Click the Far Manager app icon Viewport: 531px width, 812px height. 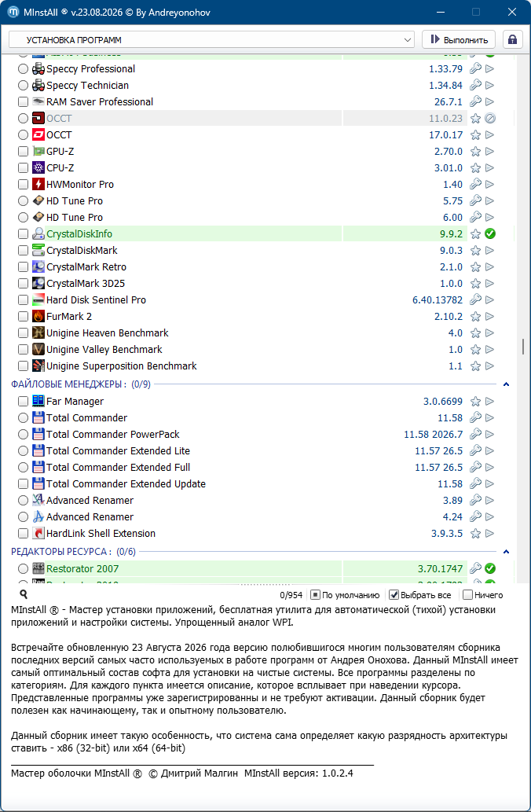(x=38, y=402)
